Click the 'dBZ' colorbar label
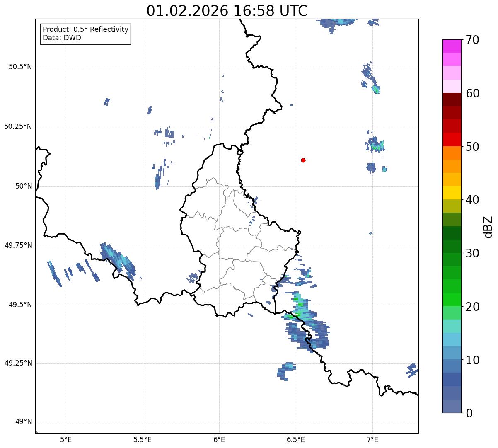Image resolution: width=498 pixels, height=448 pixels. coord(488,227)
